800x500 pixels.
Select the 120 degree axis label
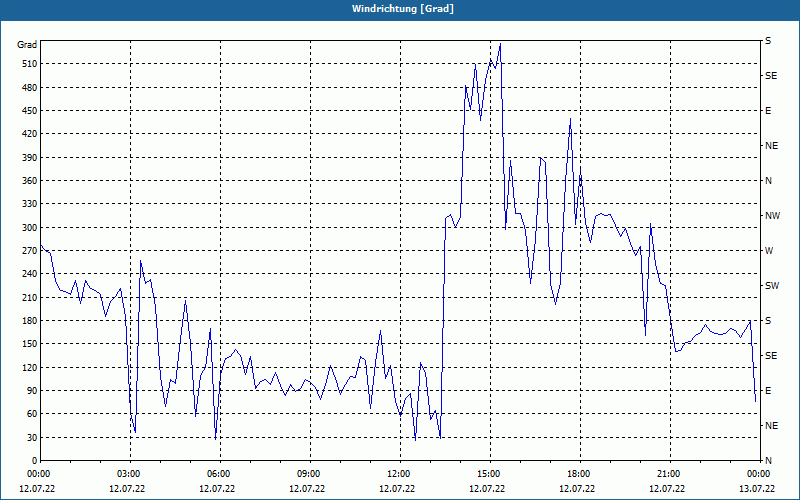pyautogui.click(x=30, y=367)
